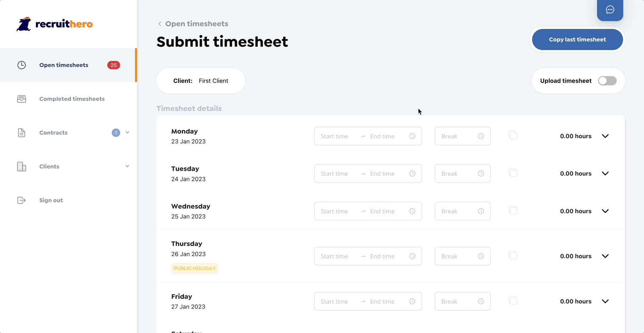
Task: Expand the Contracts section chevron
Action: point(127,132)
